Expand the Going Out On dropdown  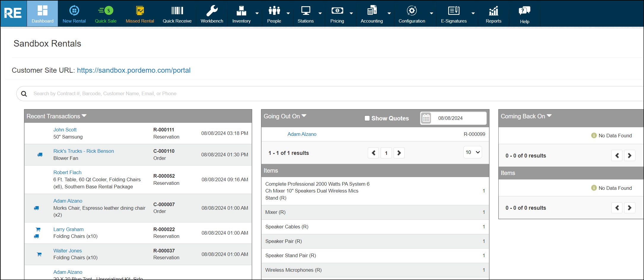[x=304, y=116]
